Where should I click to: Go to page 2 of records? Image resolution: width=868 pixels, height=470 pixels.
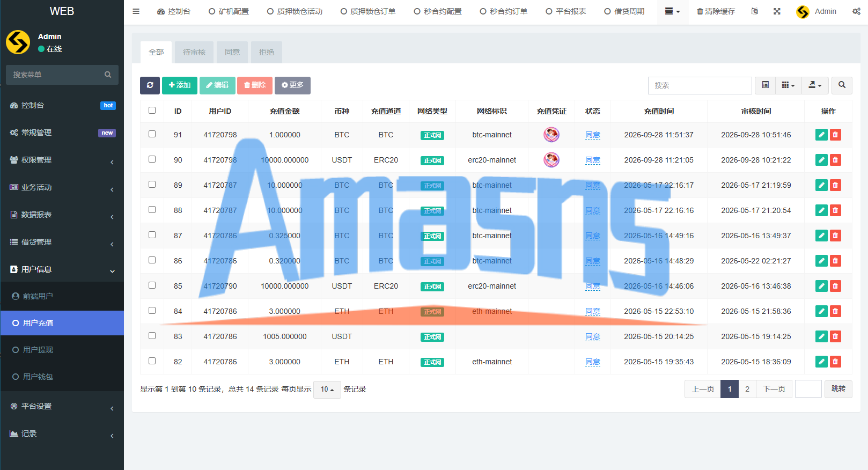pyautogui.click(x=747, y=389)
